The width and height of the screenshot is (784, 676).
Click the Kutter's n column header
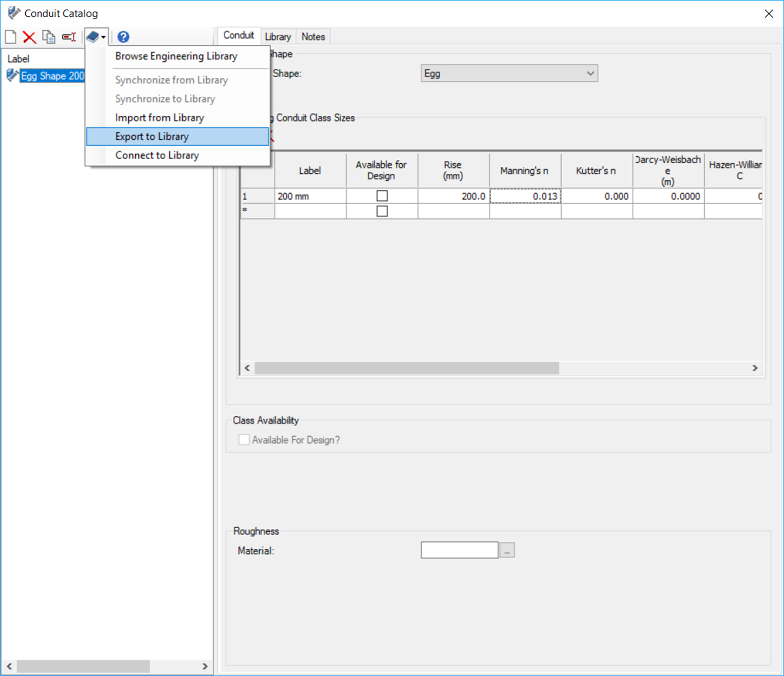pyautogui.click(x=597, y=170)
